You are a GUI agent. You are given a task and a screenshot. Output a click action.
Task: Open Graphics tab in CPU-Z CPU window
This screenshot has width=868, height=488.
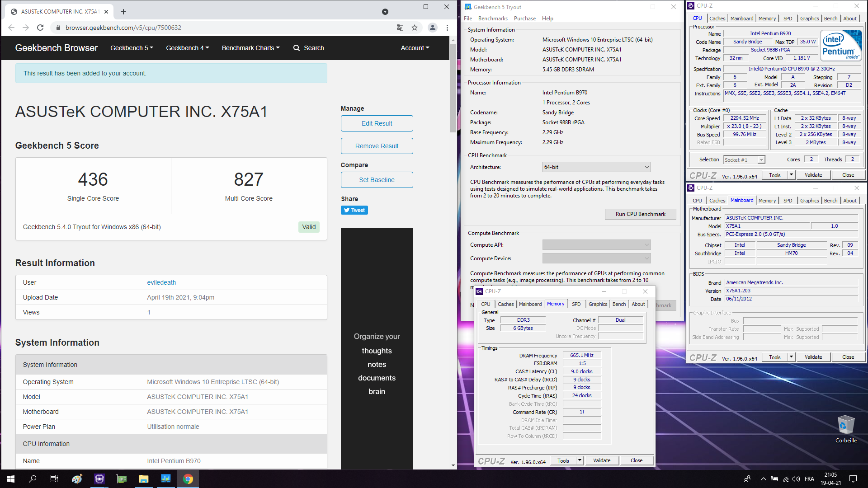click(x=809, y=19)
